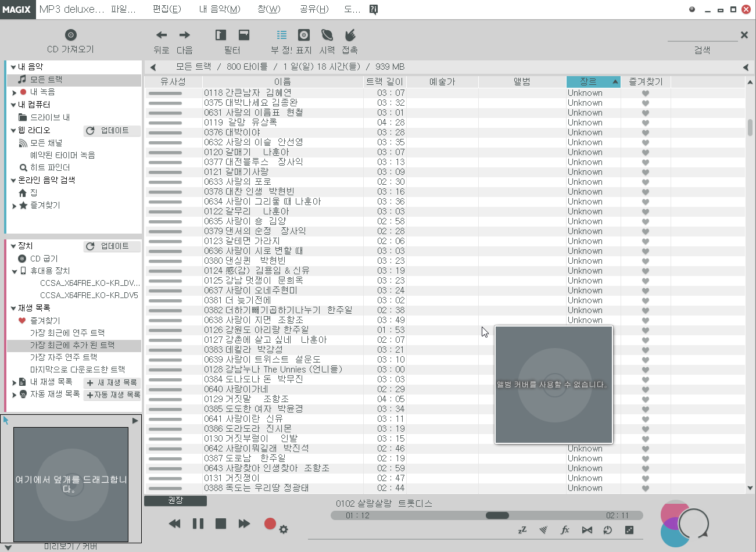
Task: Favorite the 0631 사랑의 이름표 track heart
Action: point(645,113)
